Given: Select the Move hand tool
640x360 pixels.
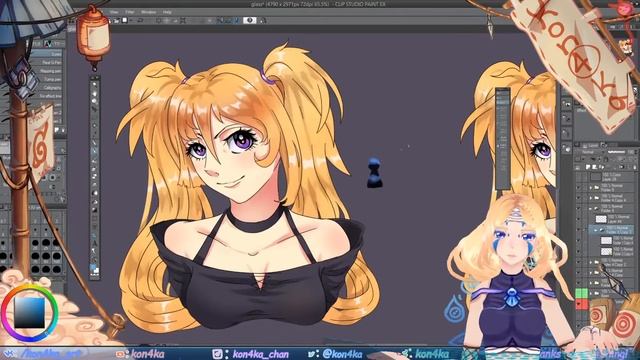Looking at the screenshot, I should (94, 93).
